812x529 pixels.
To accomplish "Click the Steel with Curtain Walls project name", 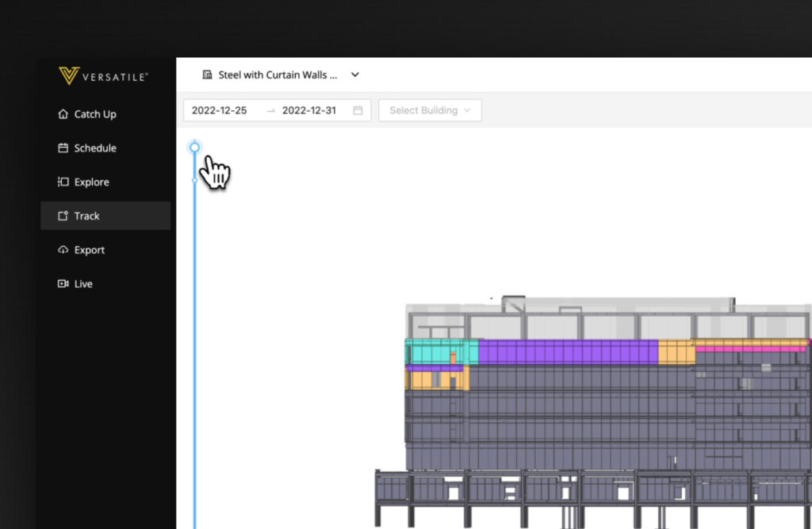I will pyautogui.click(x=278, y=75).
